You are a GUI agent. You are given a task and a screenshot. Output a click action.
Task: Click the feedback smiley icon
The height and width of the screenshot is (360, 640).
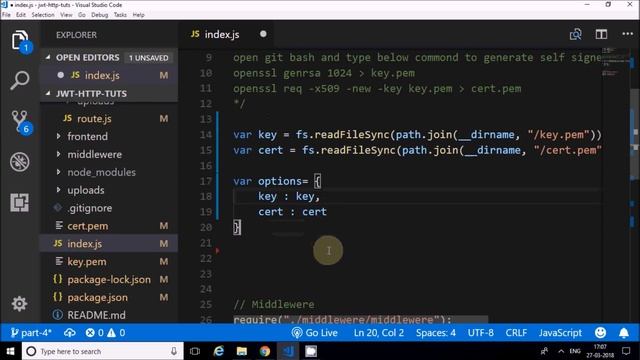pyautogui.click(x=600, y=333)
